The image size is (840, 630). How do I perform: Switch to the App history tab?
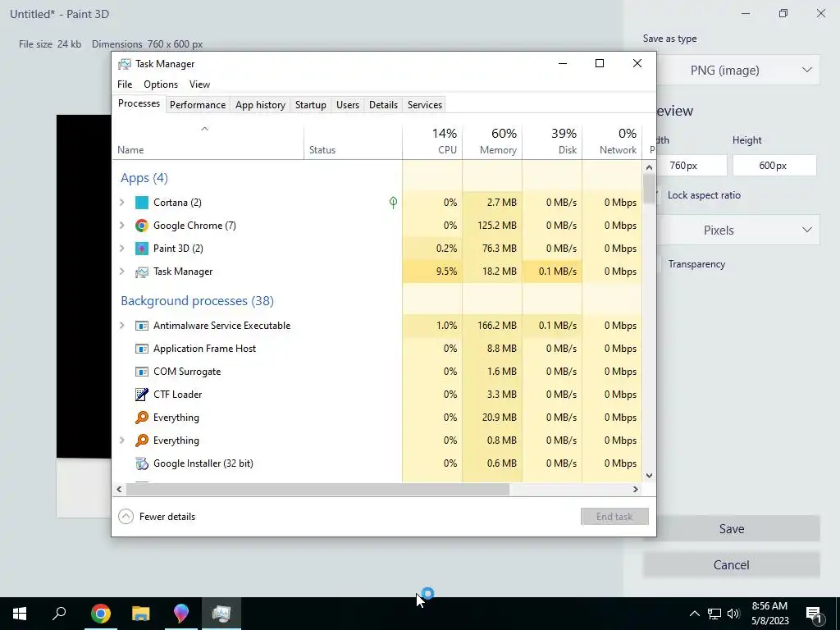(260, 105)
